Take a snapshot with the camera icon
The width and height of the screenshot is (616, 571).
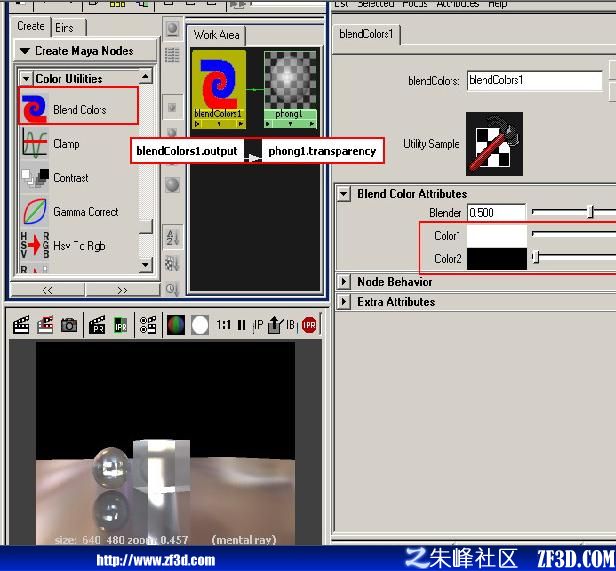click(x=69, y=325)
